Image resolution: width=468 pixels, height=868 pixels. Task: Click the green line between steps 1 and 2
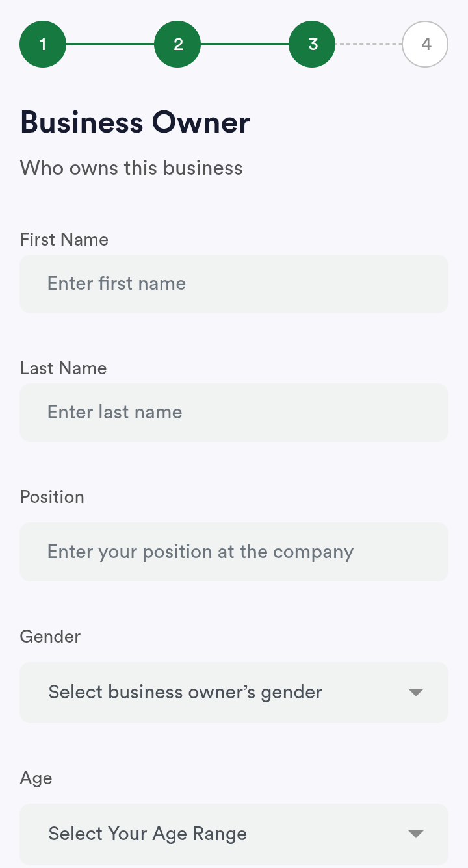[110, 44]
